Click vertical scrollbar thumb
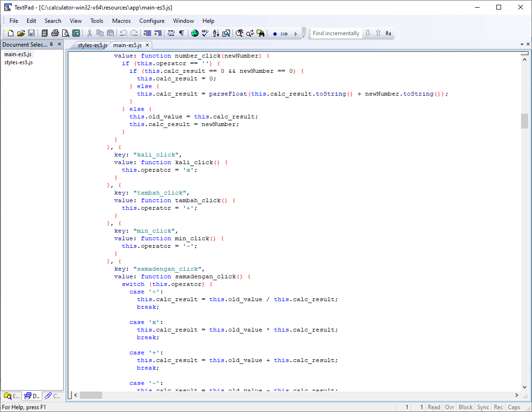The height and width of the screenshot is (412, 532). [x=524, y=121]
